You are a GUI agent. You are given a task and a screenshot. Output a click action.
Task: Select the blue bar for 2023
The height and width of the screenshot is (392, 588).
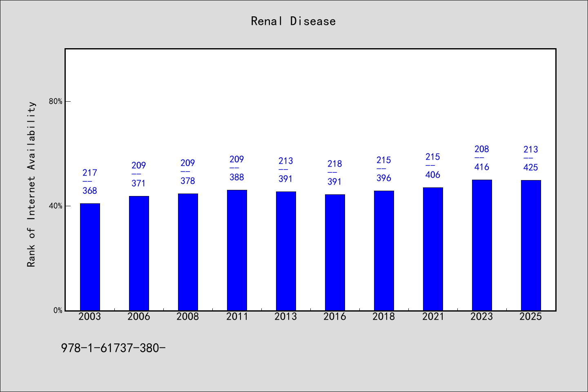pos(482,245)
